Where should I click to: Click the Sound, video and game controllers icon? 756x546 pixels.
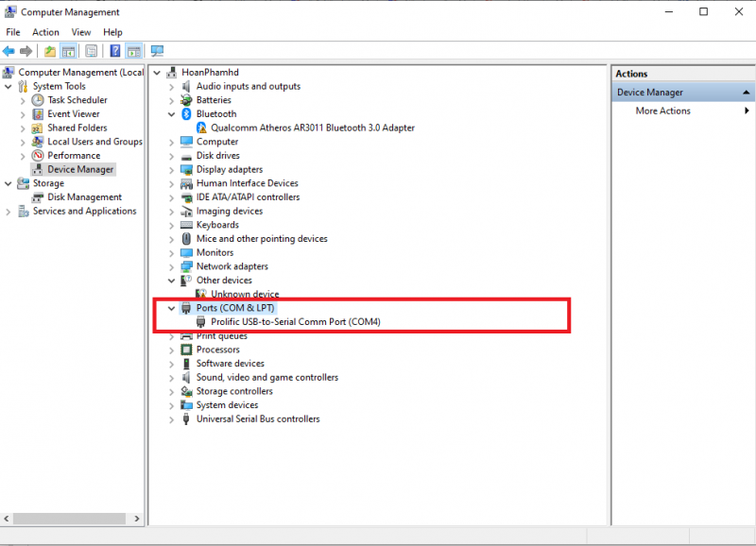[186, 378]
